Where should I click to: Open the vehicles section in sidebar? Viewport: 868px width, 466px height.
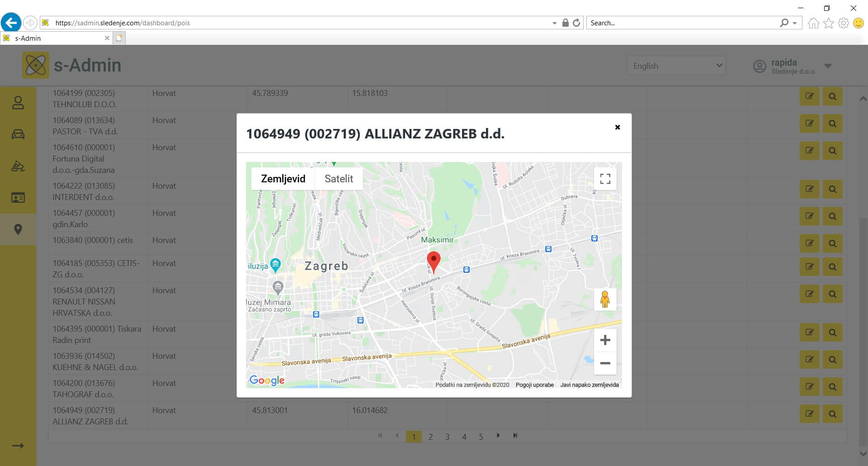point(18,134)
